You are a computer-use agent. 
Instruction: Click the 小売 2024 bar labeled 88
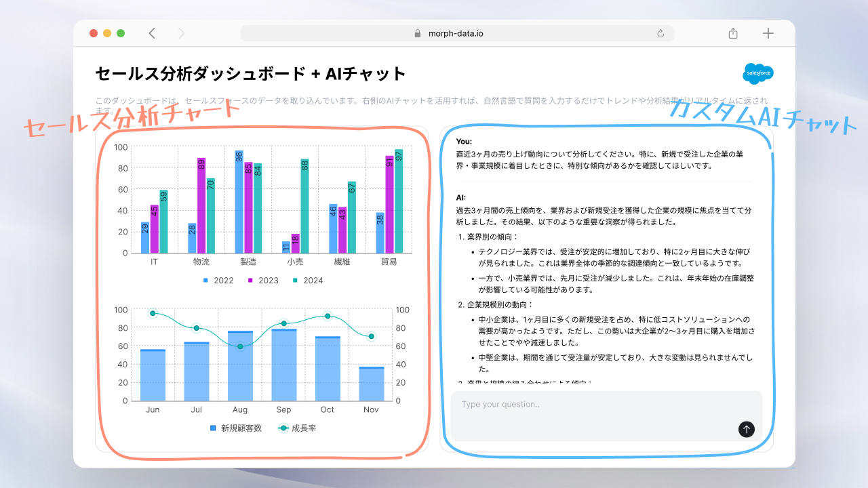click(x=304, y=207)
